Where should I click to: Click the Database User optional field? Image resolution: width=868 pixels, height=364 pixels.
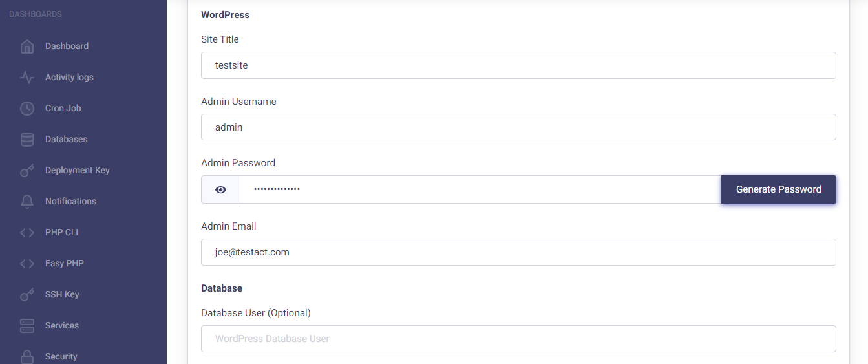(518, 339)
